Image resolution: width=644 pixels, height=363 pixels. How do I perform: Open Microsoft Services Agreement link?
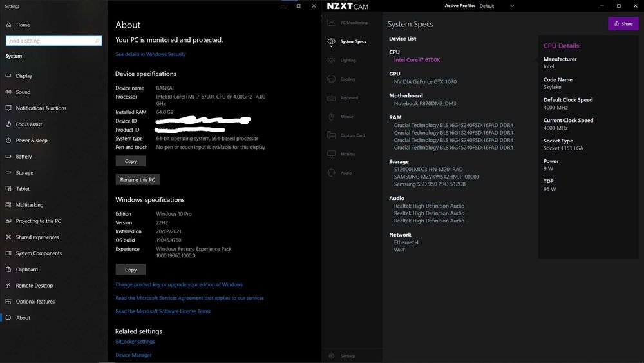[190, 298]
